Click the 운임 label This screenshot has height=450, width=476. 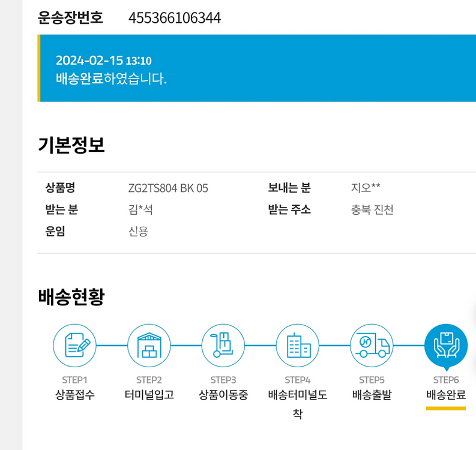55,231
